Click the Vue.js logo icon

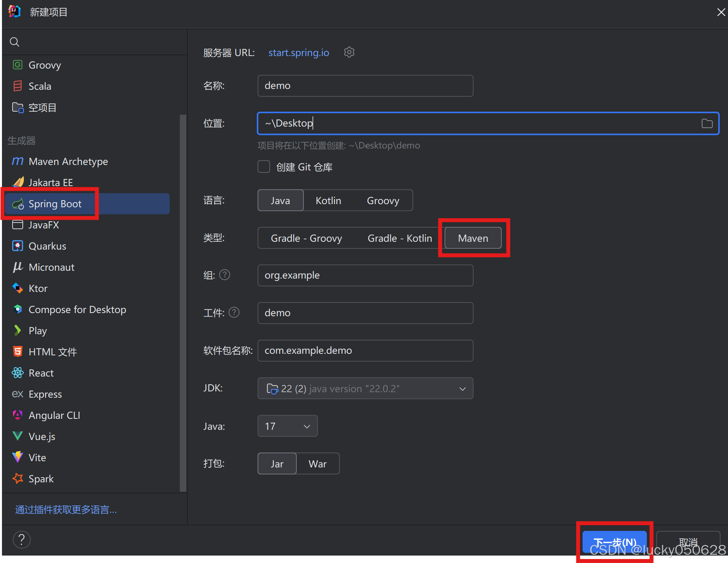click(x=18, y=436)
